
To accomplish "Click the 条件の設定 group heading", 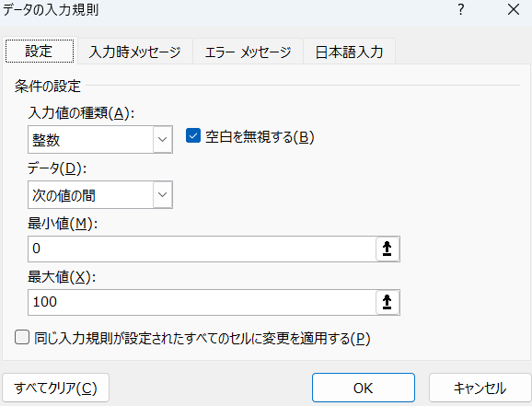I will pos(48,86).
